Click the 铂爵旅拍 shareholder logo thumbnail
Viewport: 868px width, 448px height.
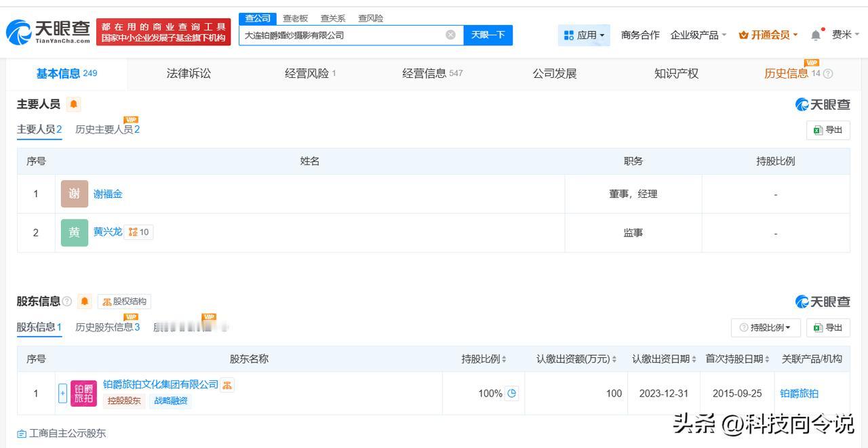point(84,393)
